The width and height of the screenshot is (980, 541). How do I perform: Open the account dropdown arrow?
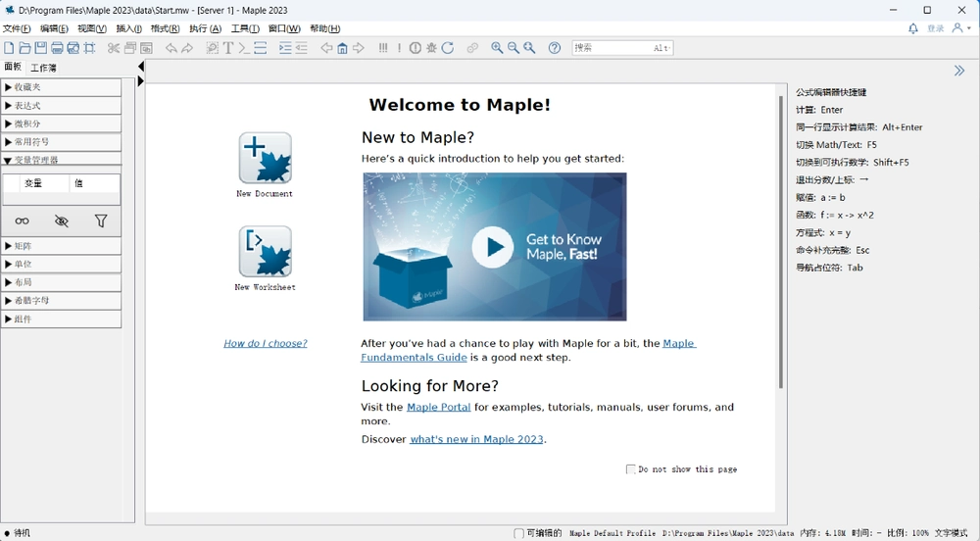[x=969, y=28]
